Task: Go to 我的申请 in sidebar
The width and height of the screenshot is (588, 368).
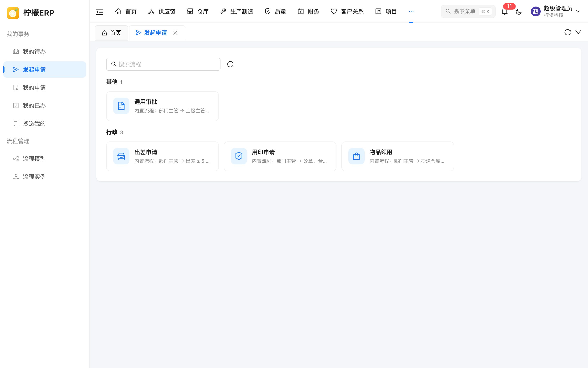Action: (x=45, y=88)
